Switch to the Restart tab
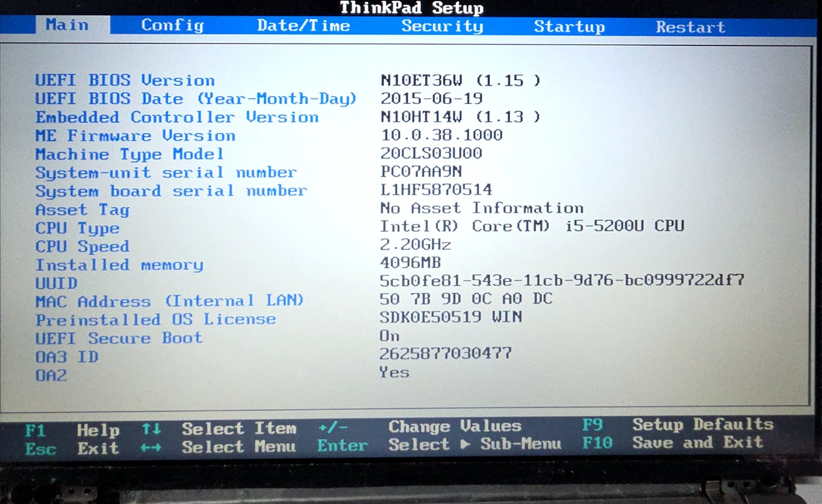Screen dimensions: 822x504 [691, 27]
